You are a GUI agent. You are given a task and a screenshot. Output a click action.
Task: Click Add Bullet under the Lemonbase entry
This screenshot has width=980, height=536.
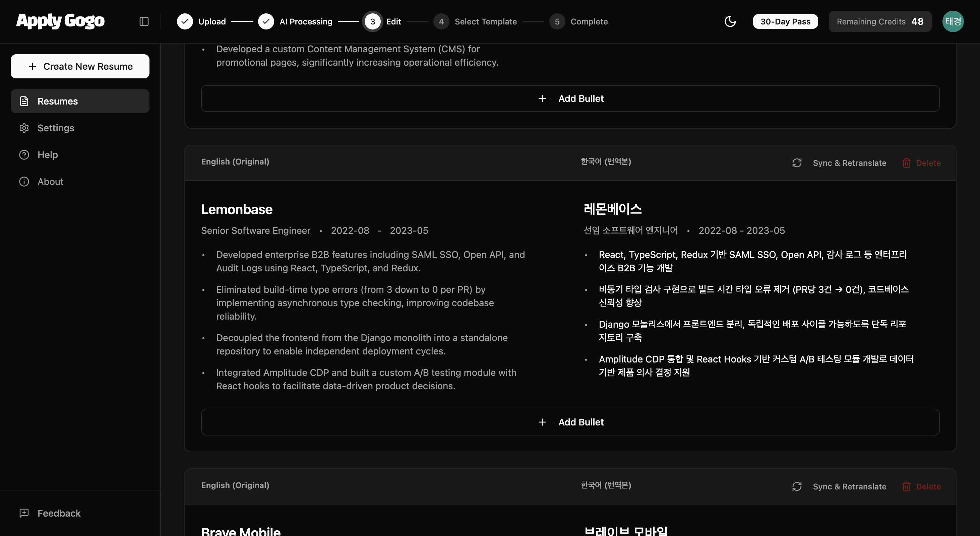570,422
